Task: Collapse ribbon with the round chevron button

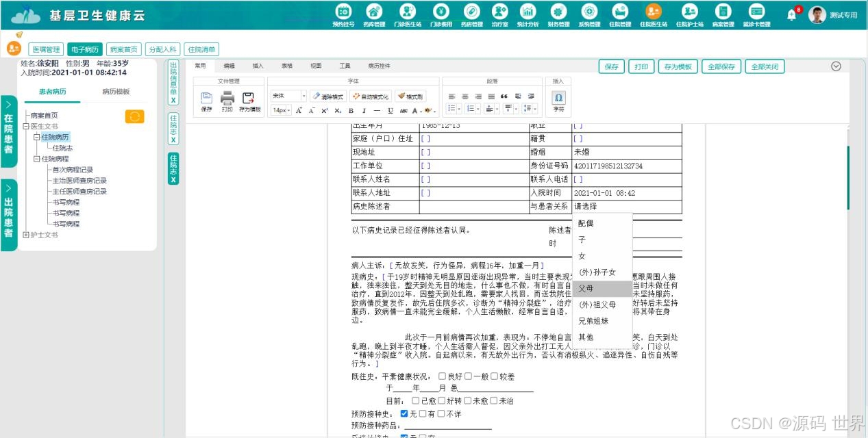Action: click(x=835, y=66)
